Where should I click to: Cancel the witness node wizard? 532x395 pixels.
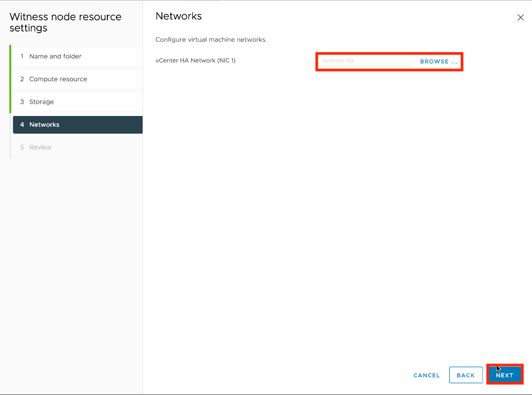click(426, 375)
